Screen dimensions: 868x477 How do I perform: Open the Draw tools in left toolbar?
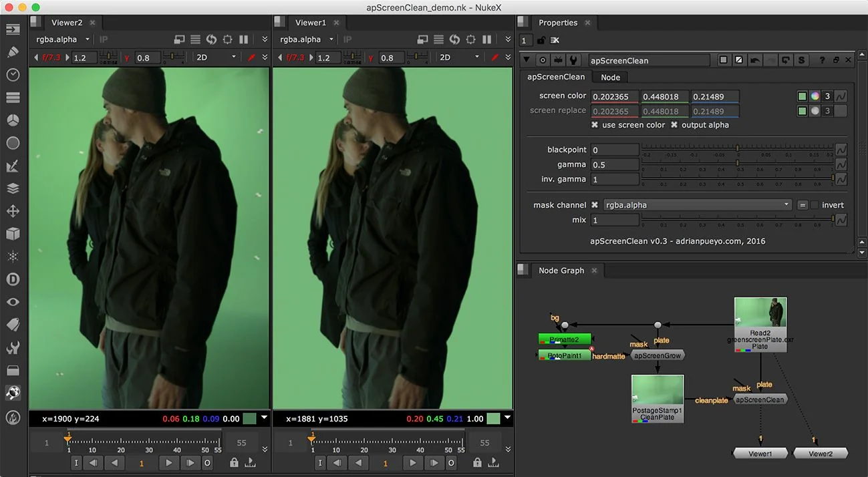tap(13, 51)
